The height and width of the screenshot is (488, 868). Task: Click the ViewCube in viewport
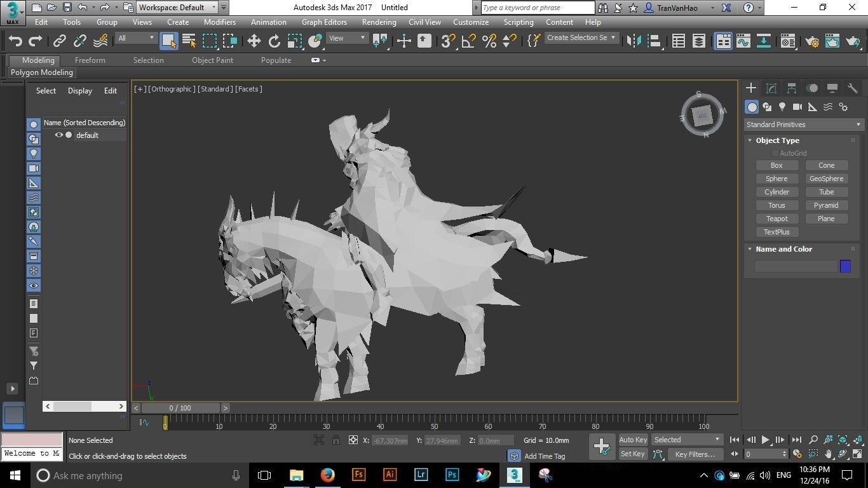[702, 115]
